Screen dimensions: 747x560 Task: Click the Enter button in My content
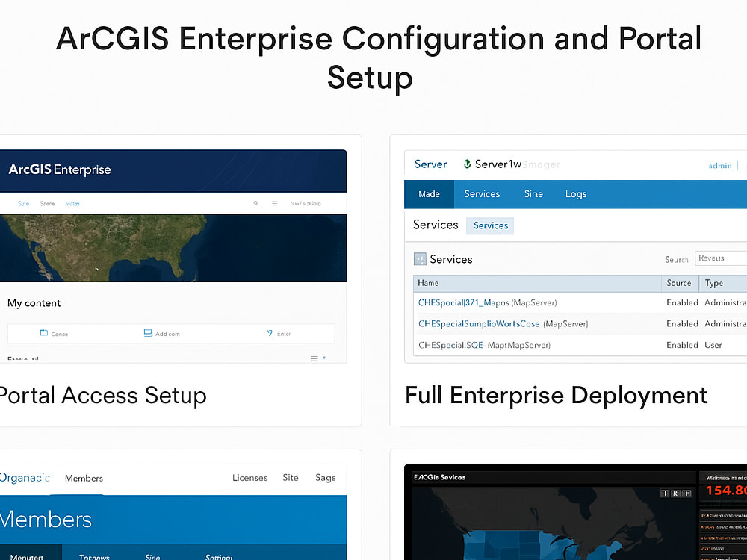(x=279, y=333)
